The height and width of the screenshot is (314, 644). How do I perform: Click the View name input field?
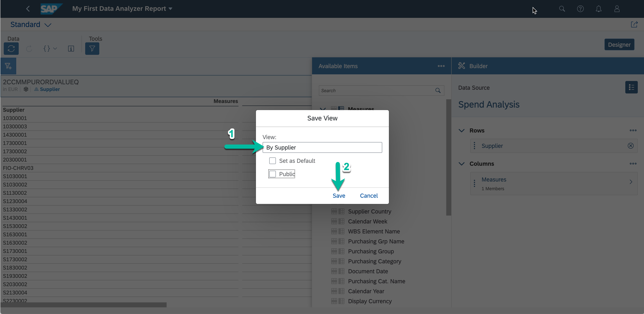coord(322,147)
